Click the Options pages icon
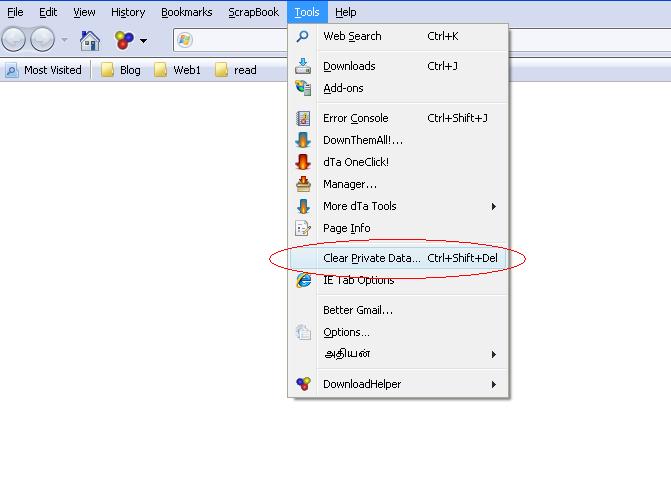Screen dimensions: 671x493 coord(303,333)
